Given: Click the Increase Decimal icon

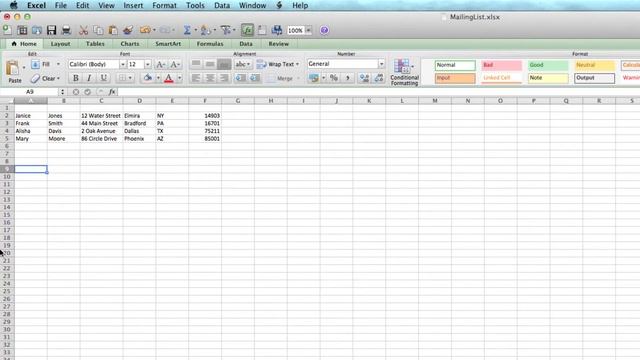Looking at the screenshot, I should 364,78.
